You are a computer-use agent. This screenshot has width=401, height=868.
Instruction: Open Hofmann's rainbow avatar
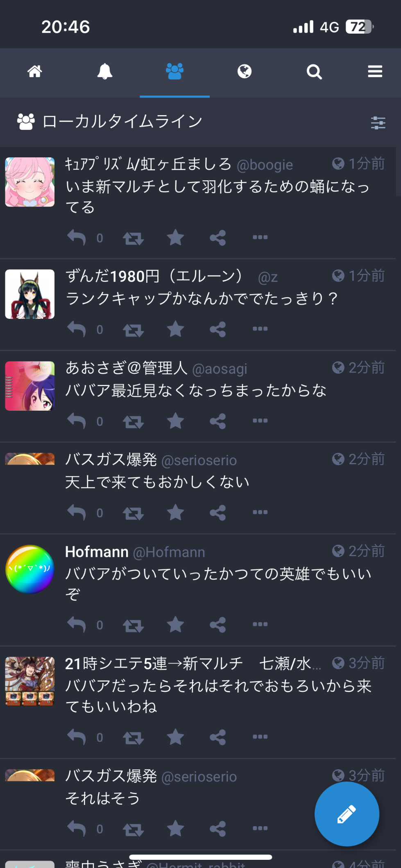coord(30,569)
